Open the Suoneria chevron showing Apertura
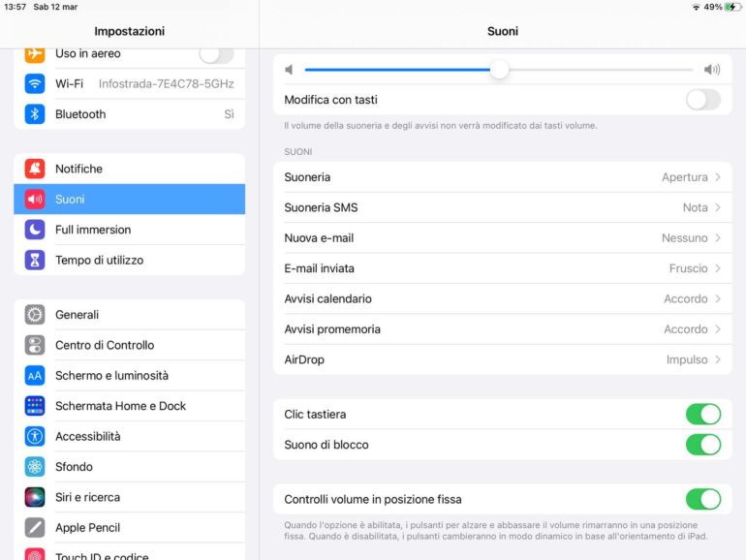 point(718,177)
